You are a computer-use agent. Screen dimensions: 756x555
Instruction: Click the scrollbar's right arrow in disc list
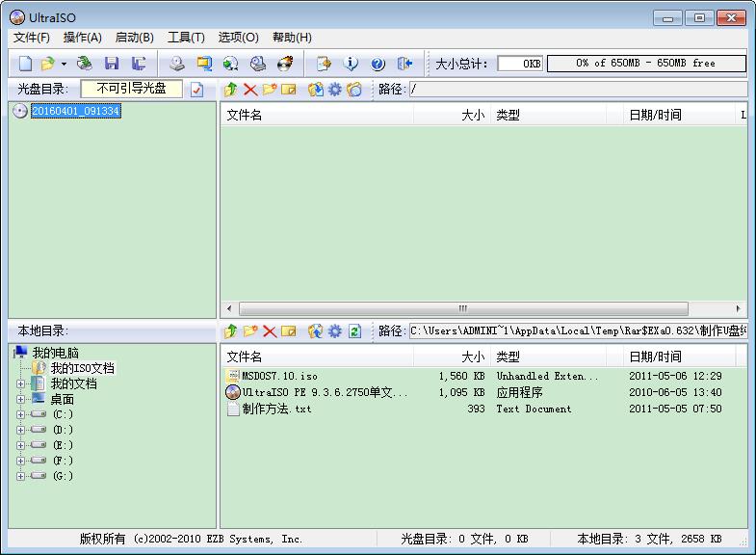738,308
